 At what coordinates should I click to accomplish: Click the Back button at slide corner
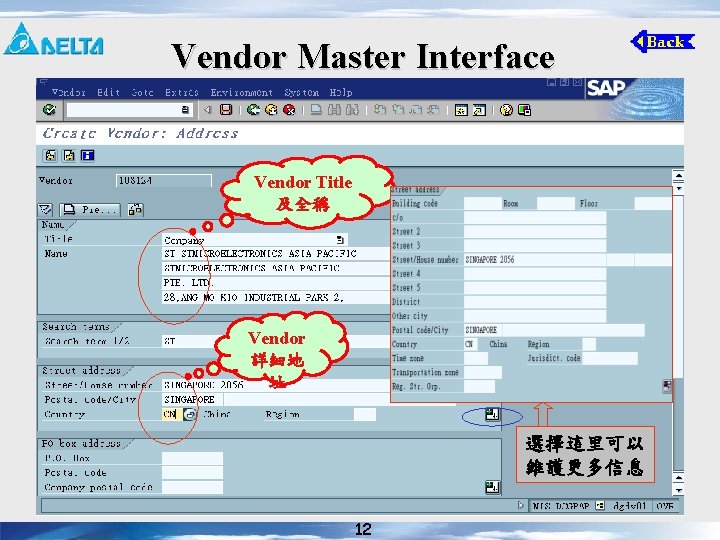point(663,42)
